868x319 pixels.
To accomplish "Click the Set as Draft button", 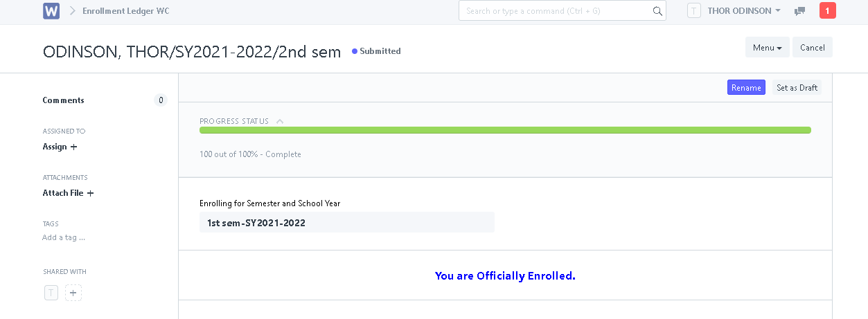I will tap(797, 88).
